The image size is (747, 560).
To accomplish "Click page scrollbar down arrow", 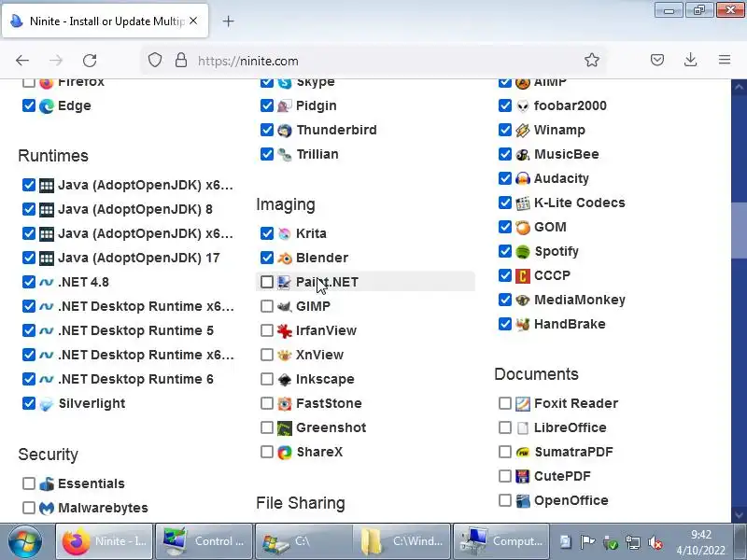I will coord(739,515).
